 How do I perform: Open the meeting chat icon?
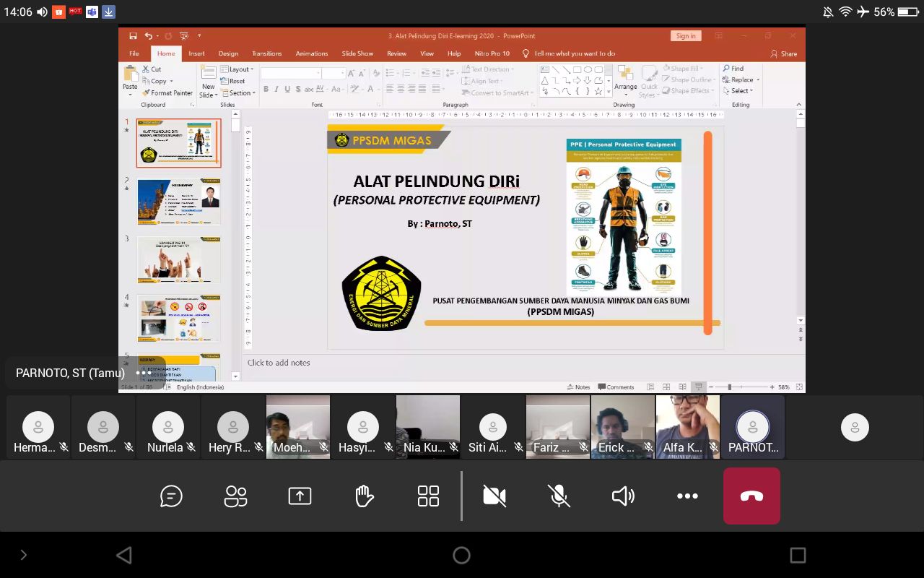tap(171, 496)
